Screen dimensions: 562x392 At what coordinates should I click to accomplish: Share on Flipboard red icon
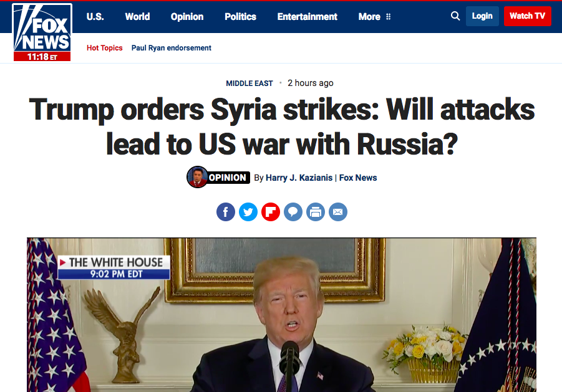click(271, 212)
